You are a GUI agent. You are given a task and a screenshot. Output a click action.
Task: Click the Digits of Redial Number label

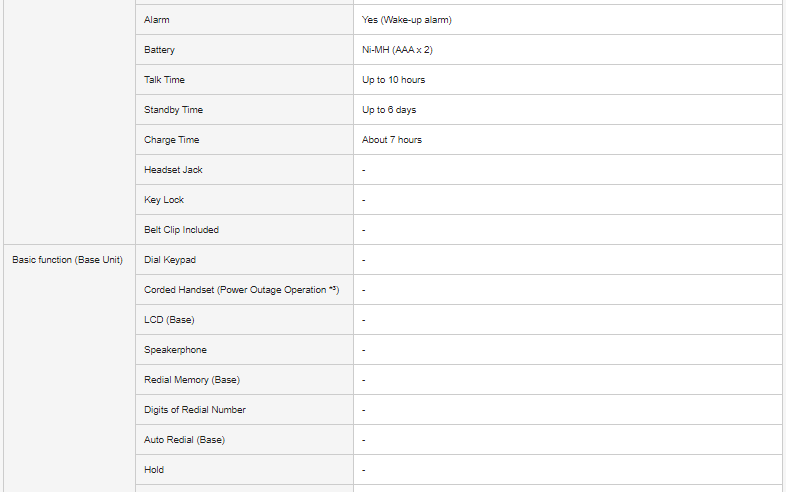pyautogui.click(x=195, y=410)
